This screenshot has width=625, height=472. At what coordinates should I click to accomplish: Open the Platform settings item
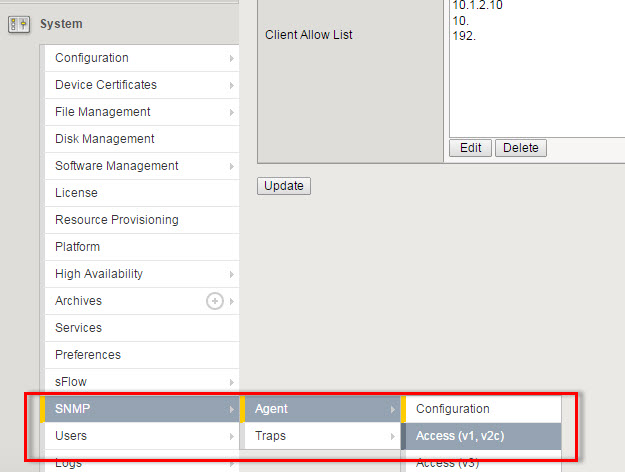pos(78,247)
